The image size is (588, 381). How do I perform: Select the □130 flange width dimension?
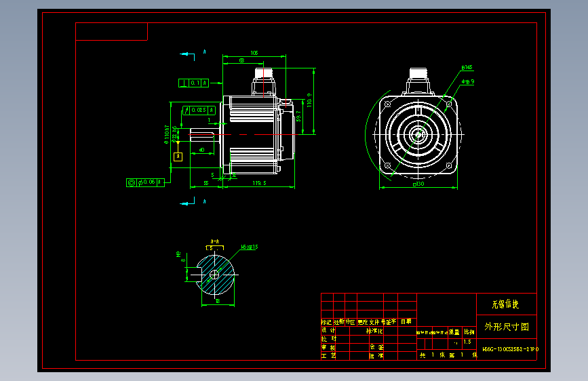point(418,184)
